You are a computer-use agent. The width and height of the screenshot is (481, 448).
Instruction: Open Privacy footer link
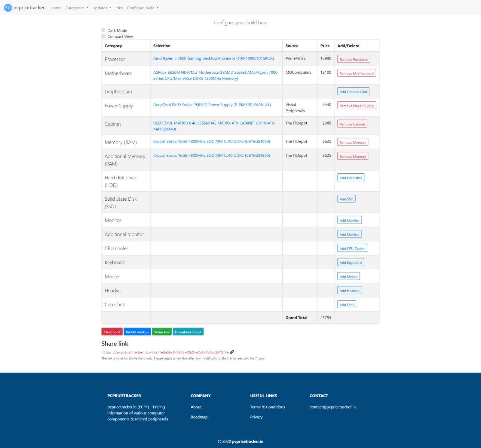tap(256, 417)
